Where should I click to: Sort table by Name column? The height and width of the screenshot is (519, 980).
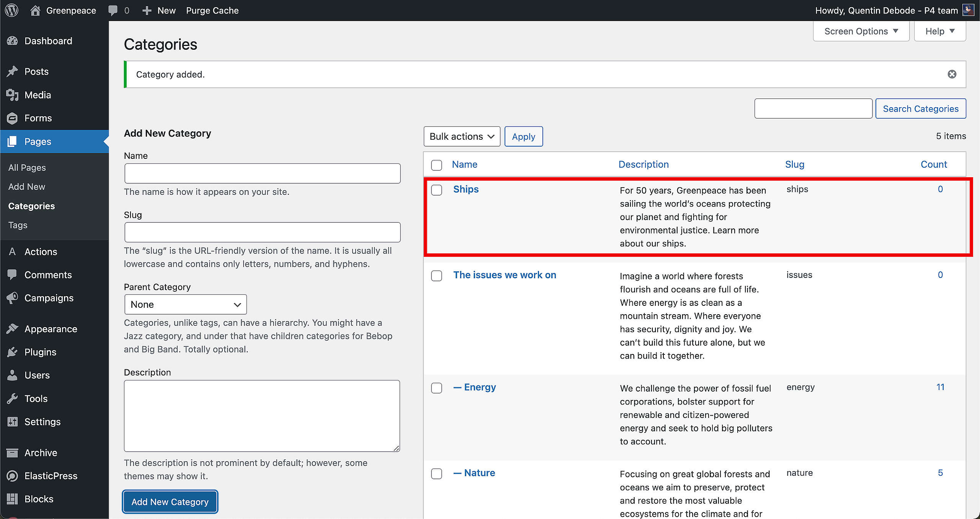point(464,165)
